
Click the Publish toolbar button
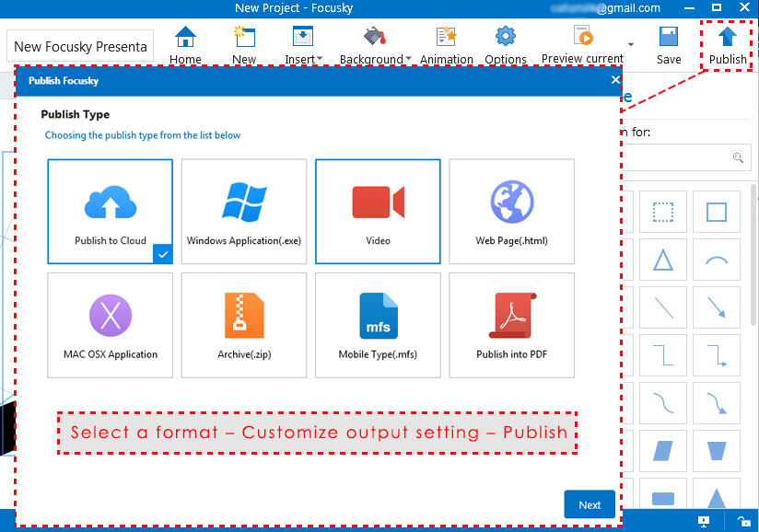point(728,45)
